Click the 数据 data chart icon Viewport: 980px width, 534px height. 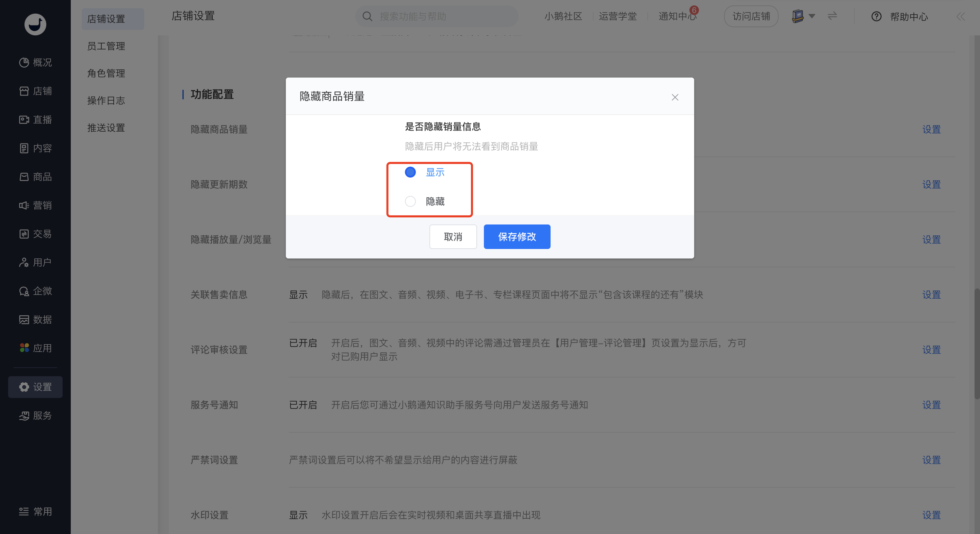tap(24, 319)
